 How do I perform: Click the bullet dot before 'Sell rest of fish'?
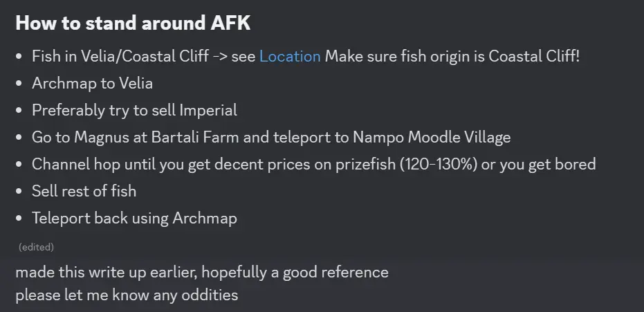pyautogui.click(x=19, y=192)
